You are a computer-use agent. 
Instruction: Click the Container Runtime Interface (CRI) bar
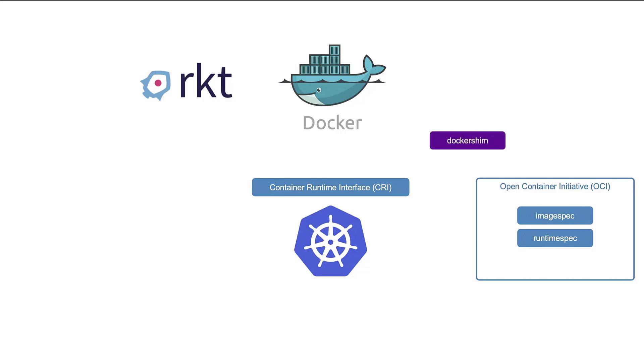pos(330,187)
